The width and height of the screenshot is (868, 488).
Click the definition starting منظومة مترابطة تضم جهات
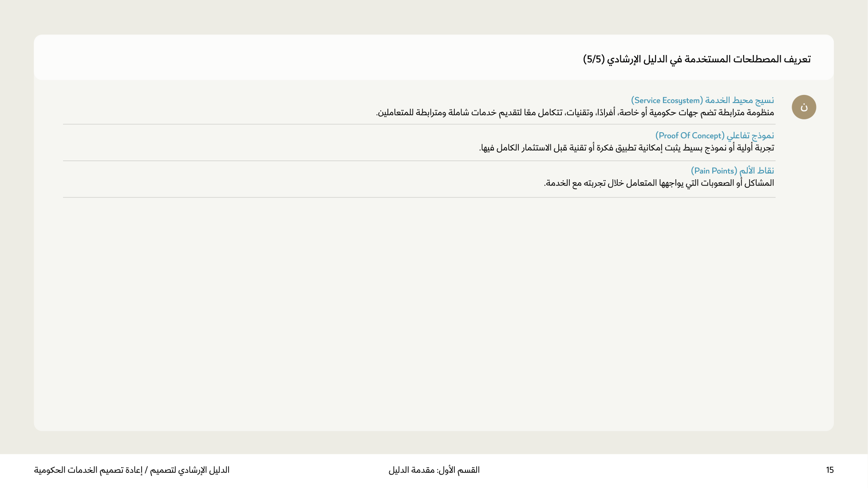(x=575, y=113)
